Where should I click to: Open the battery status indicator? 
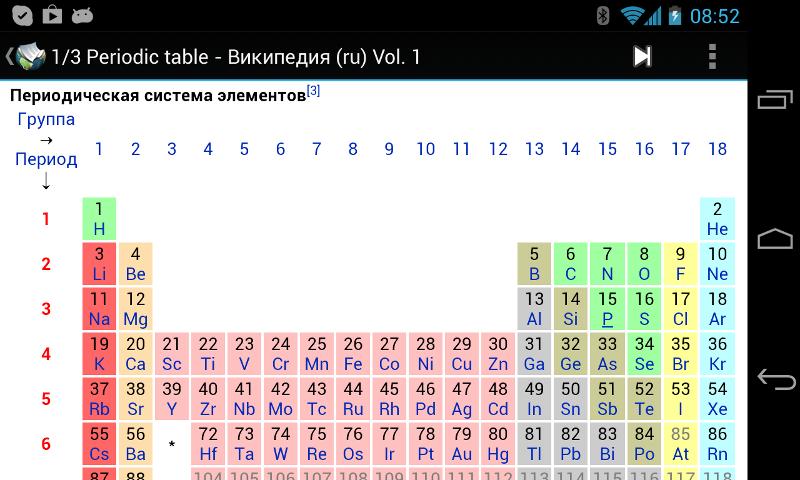pyautogui.click(x=674, y=16)
